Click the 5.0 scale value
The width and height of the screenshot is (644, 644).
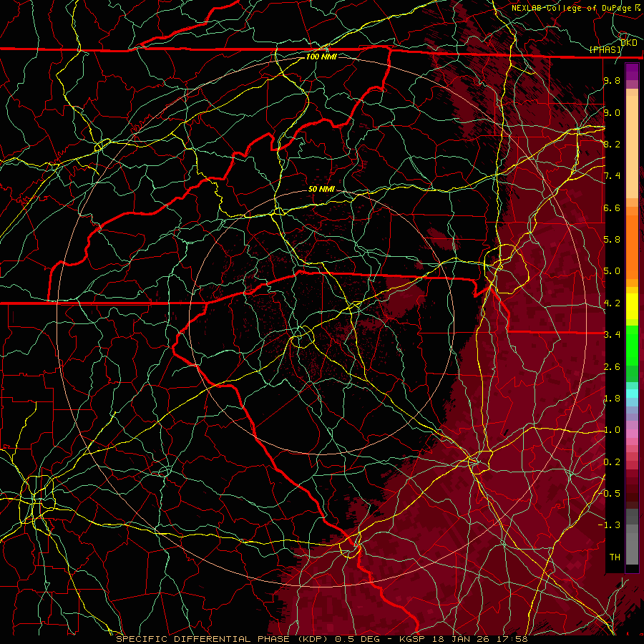(x=612, y=271)
